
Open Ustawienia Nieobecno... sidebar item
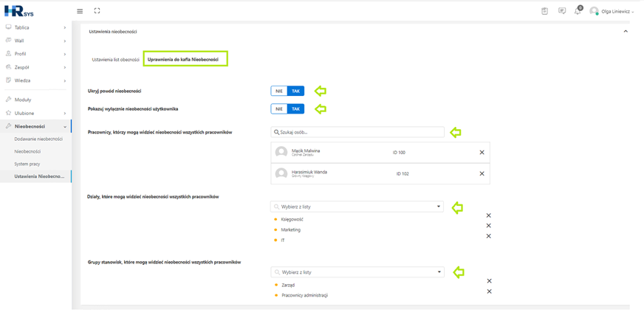tap(39, 176)
